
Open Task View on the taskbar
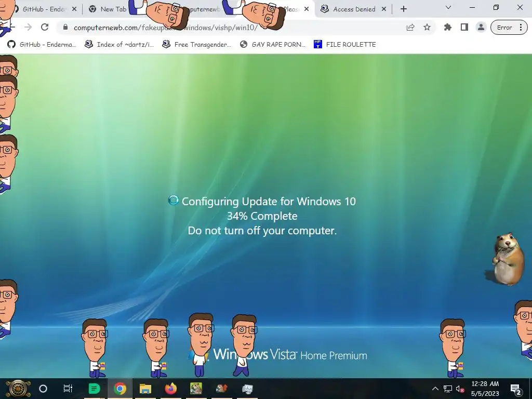68,389
